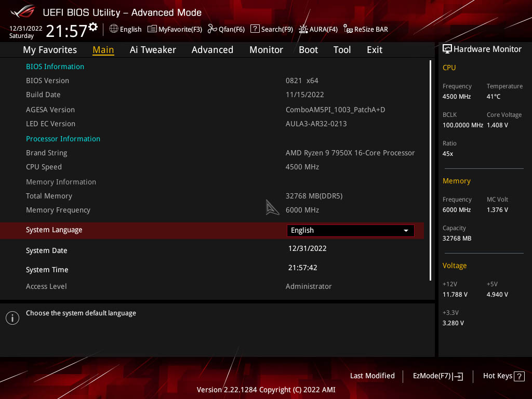The image size is (532, 399).
Task: Click the +12V 11.788 V reading
Action: [455, 295]
